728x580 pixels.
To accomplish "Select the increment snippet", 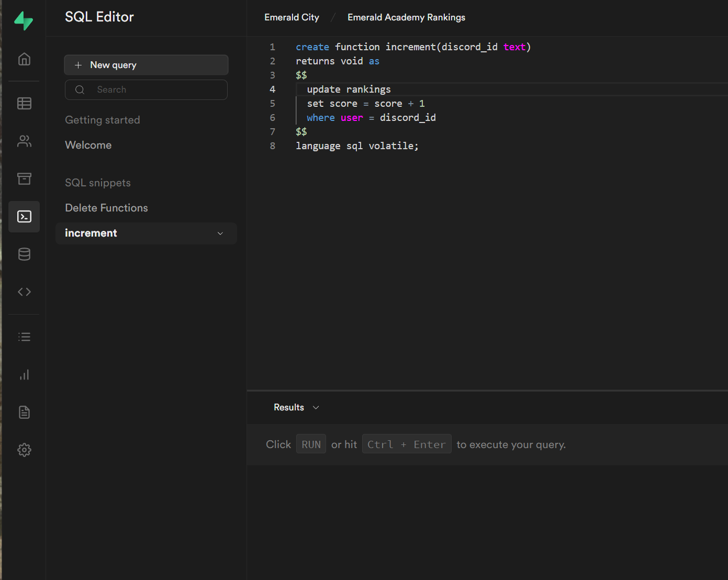I will 146,233.
